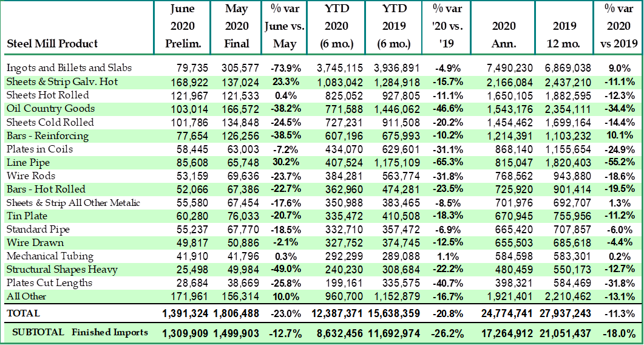The image size is (644, 345).
Task: Click the "Bars - Hot Rolled" row label
Action: click(46, 190)
